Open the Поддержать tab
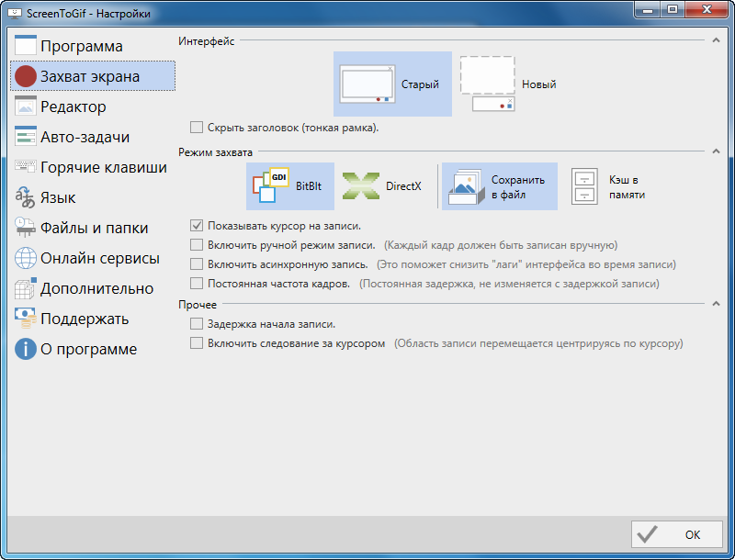Image resolution: width=735 pixels, height=560 pixels. (x=93, y=318)
